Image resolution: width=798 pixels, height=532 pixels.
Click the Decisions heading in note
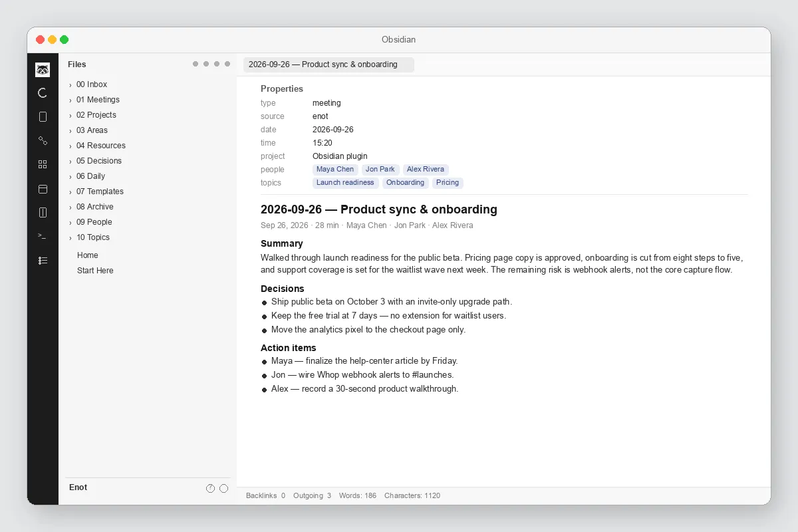283,289
